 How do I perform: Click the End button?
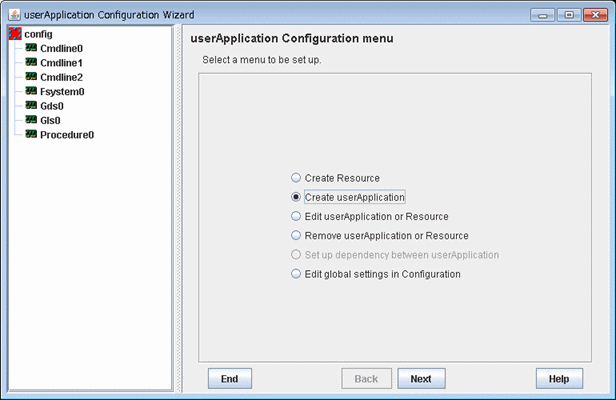[230, 379]
